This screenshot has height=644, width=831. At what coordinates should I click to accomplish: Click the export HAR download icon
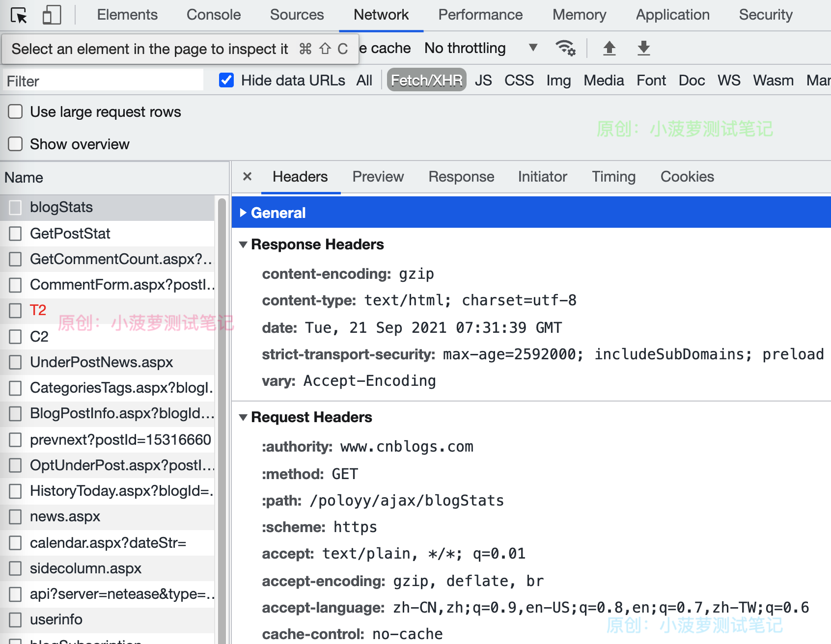(x=643, y=48)
